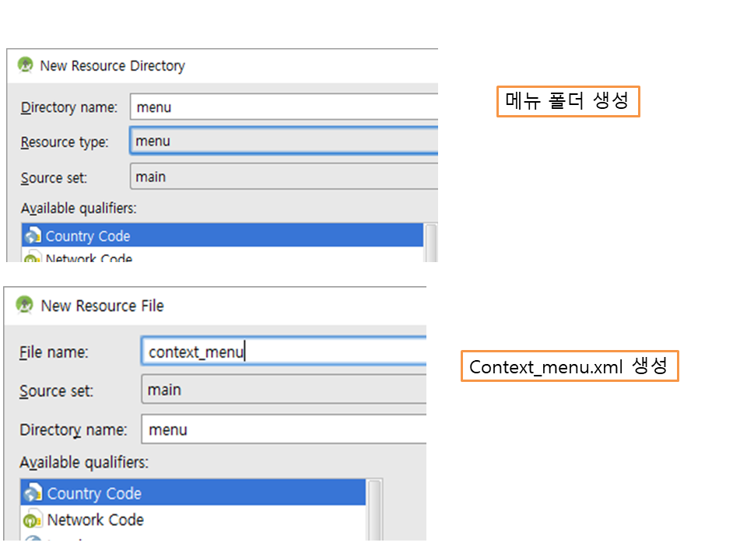Focus the Directory name field in New Resource Directory

(x=282, y=107)
